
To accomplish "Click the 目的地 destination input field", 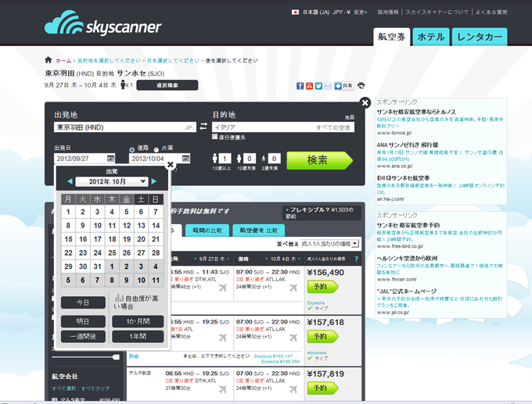I will pos(283,127).
